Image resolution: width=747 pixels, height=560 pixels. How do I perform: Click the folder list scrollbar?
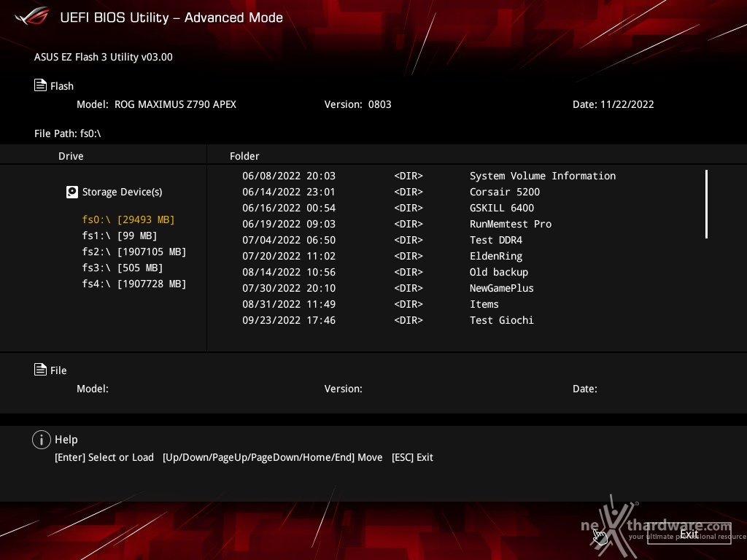[x=706, y=204]
